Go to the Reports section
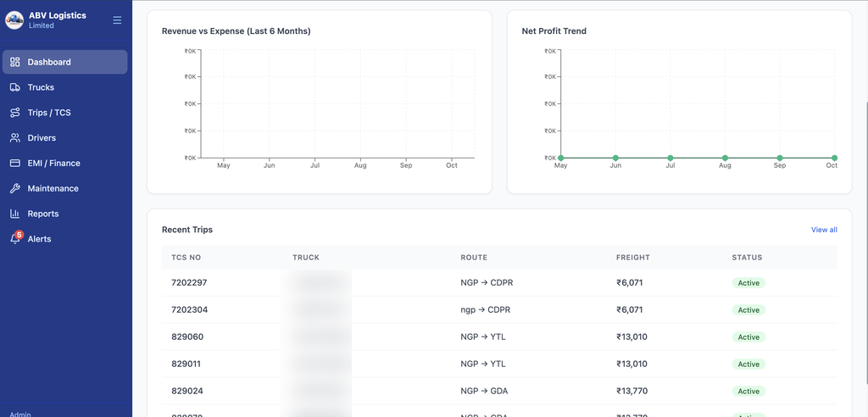The image size is (868, 417). [64, 214]
